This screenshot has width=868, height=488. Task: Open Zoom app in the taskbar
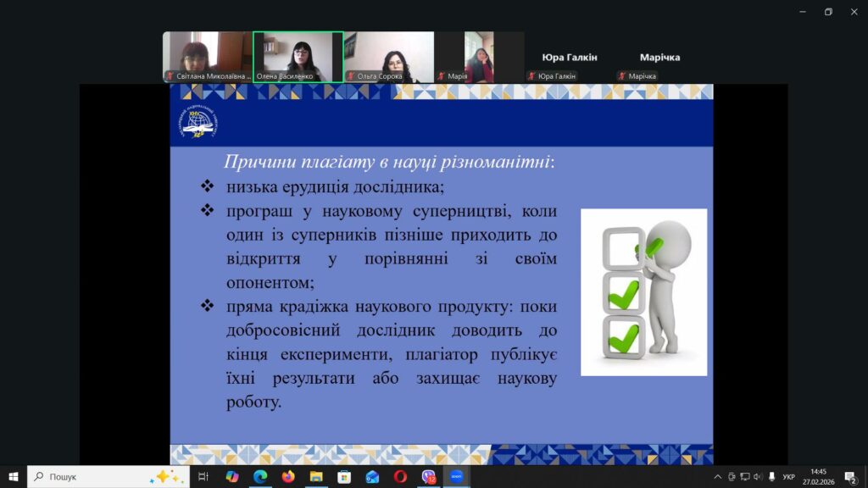(457, 477)
